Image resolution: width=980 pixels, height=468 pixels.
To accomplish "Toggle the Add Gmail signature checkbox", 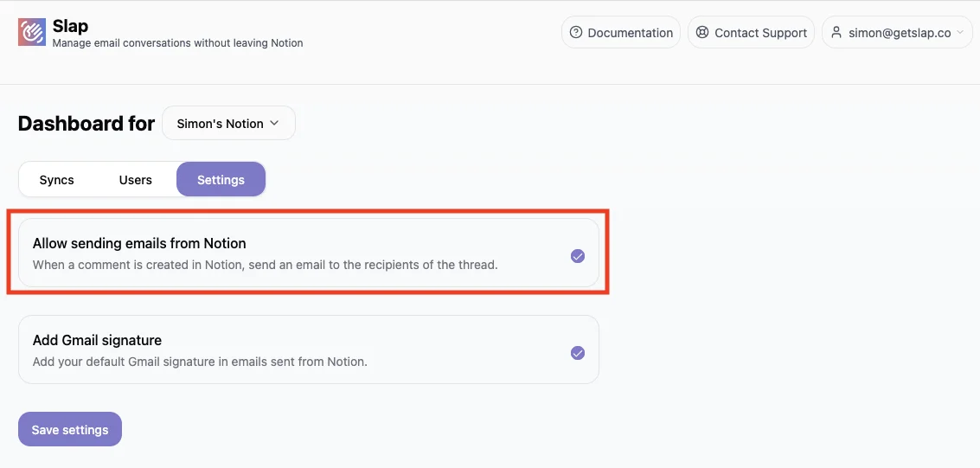I will pos(578,353).
